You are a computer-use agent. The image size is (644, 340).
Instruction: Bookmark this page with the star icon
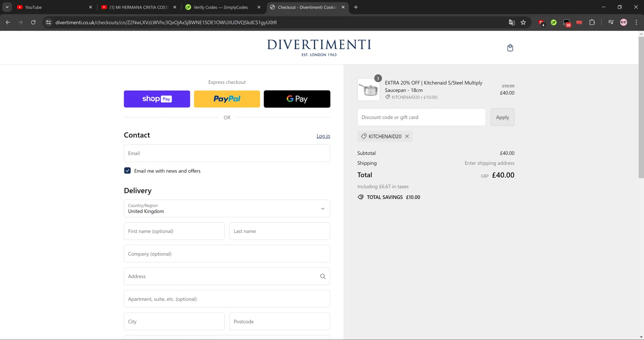523,22
